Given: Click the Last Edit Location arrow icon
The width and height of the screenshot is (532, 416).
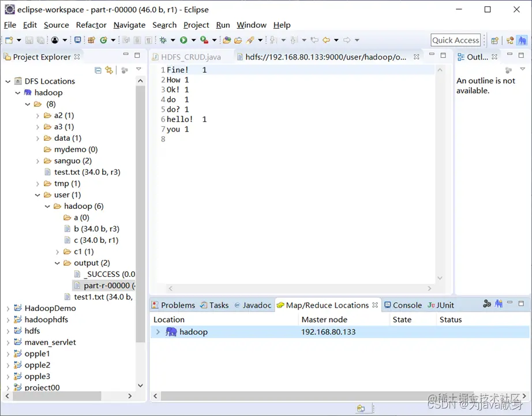Looking at the screenshot, I should click(x=314, y=40).
